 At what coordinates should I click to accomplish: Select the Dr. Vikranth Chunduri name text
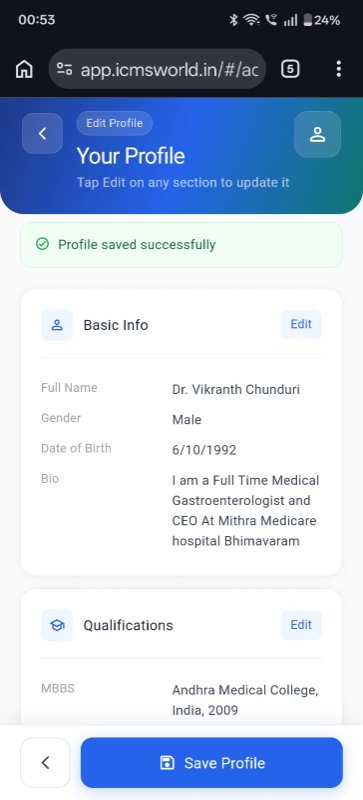[236, 390]
